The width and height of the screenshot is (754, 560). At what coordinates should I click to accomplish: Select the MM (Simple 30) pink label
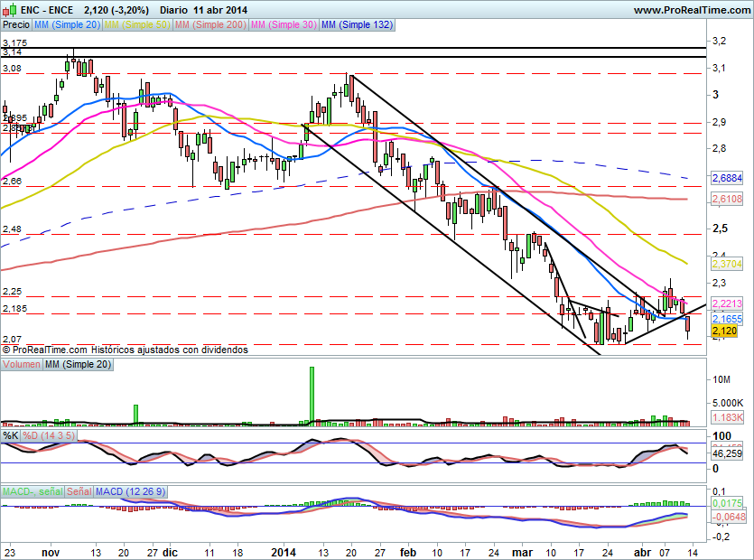point(284,25)
